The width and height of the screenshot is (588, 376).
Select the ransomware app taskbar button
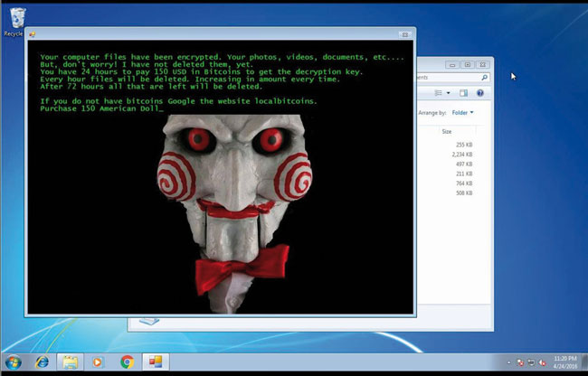(156, 362)
